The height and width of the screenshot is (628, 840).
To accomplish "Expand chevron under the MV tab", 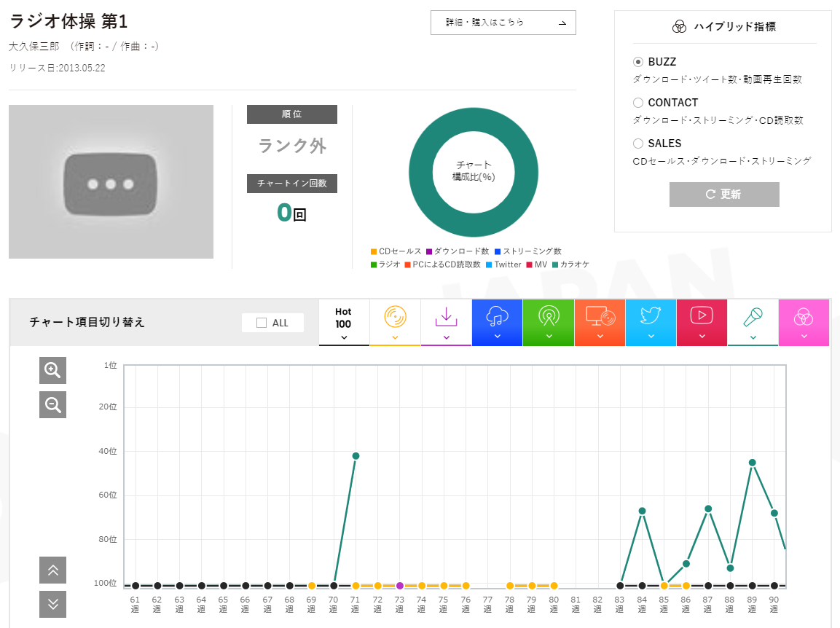I will click(x=702, y=337).
